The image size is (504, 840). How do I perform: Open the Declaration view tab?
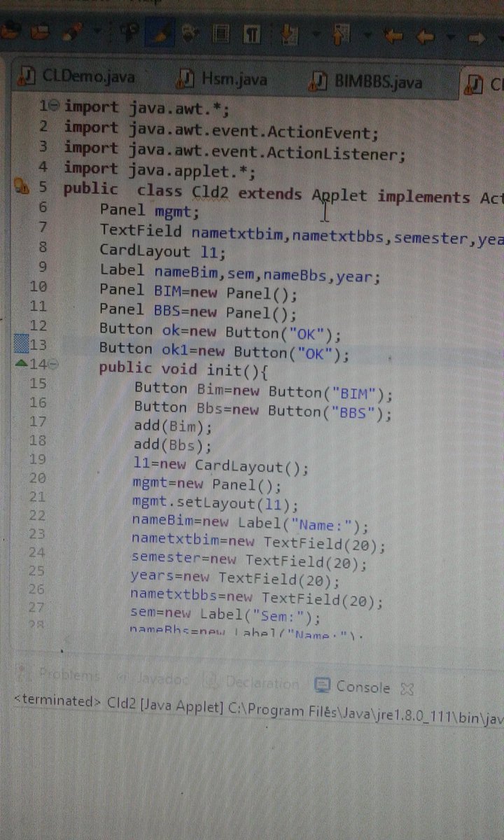[251, 682]
